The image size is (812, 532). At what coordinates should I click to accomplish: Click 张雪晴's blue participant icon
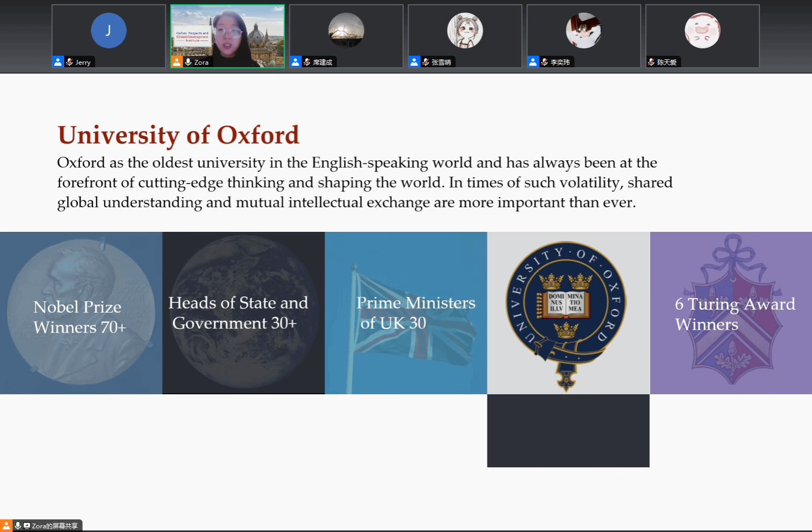(414, 62)
